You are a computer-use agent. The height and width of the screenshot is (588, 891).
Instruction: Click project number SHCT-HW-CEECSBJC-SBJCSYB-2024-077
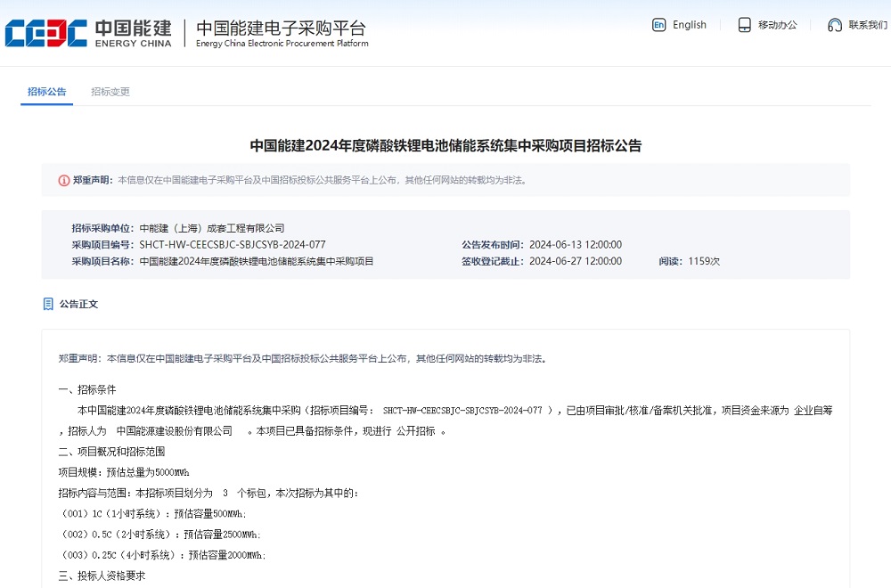coord(233,245)
